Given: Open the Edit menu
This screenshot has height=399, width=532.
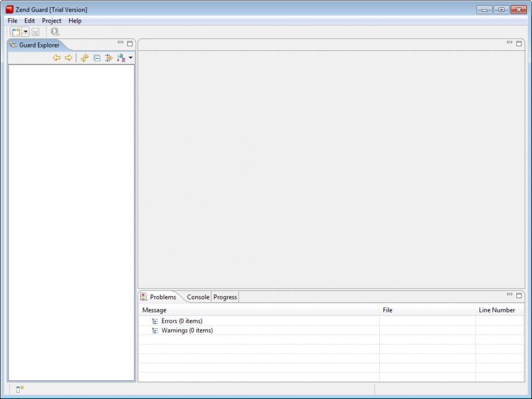Looking at the screenshot, I should (29, 21).
